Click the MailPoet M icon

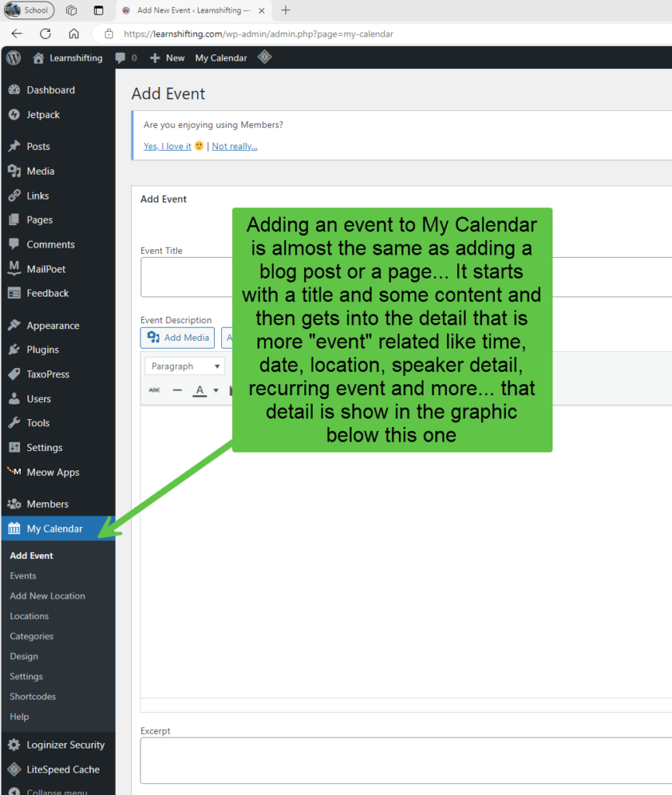(x=14, y=269)
